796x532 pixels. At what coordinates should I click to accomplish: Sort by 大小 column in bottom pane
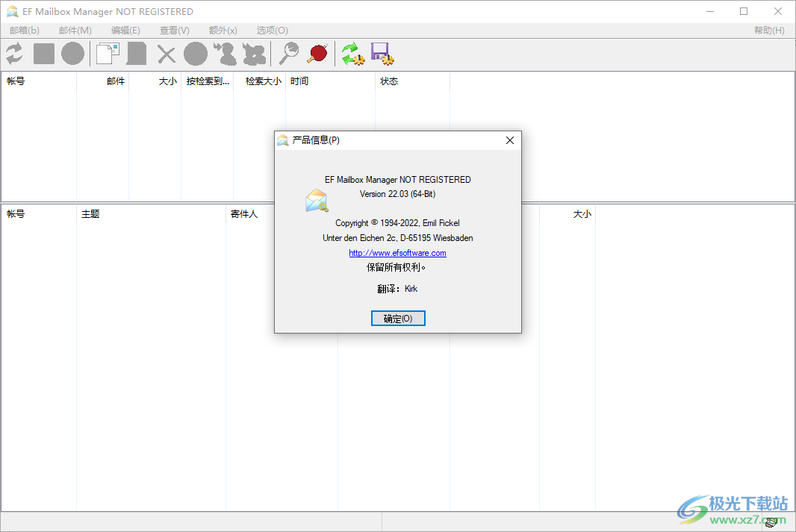568,214
